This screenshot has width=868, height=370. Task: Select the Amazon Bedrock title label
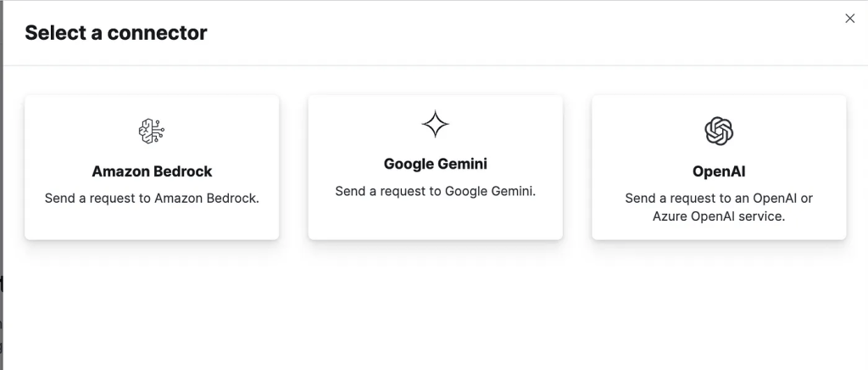(x=152, y=171)
